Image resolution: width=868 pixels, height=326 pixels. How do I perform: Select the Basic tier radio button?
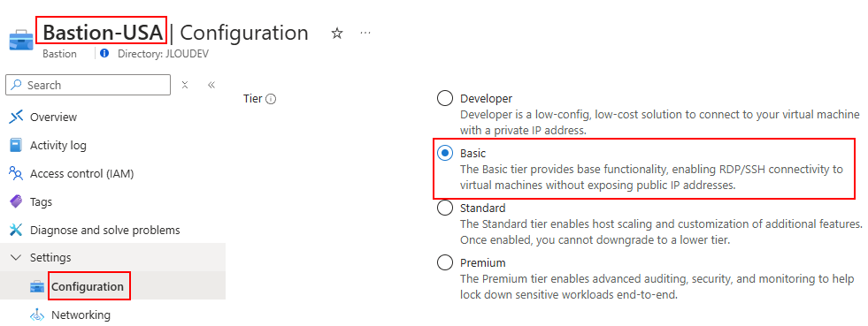[445, 153]
